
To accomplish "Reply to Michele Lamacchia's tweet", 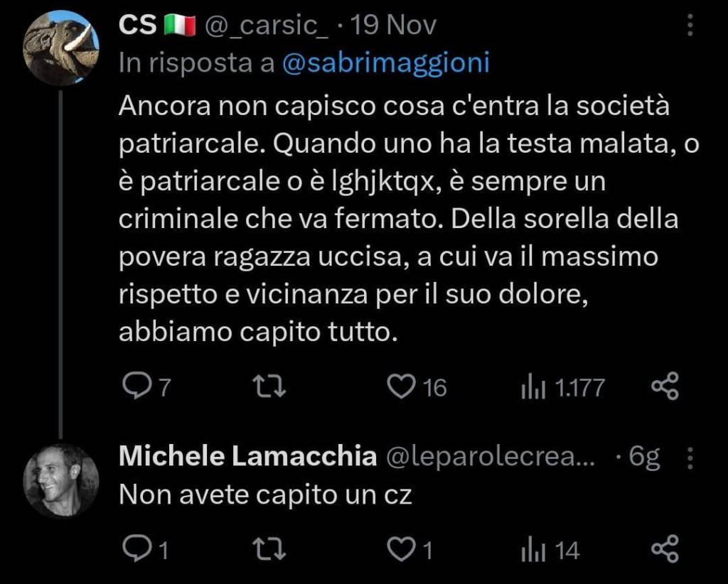I will click(134, 549).
